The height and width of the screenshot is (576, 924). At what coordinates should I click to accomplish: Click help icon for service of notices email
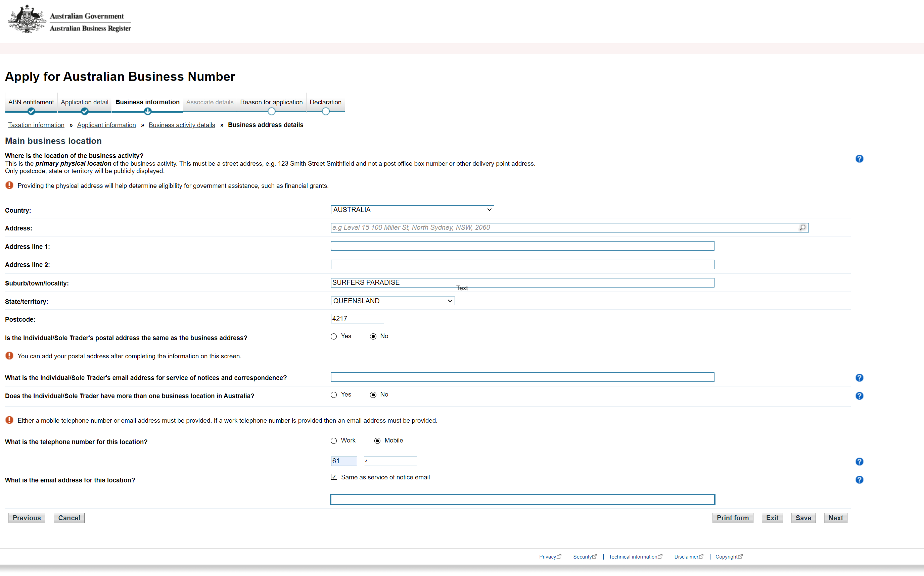click(859, 377)
